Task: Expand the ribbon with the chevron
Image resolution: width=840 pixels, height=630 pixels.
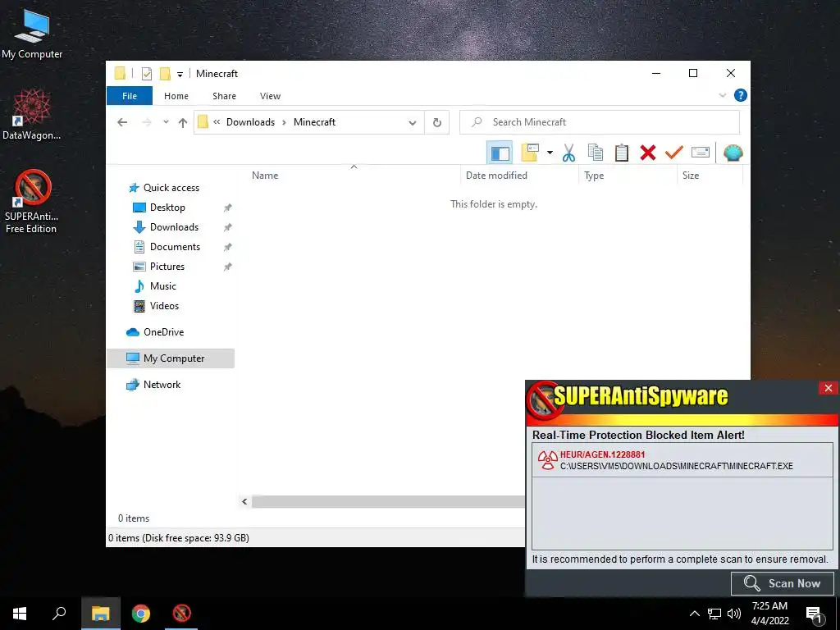Action: 722,95
